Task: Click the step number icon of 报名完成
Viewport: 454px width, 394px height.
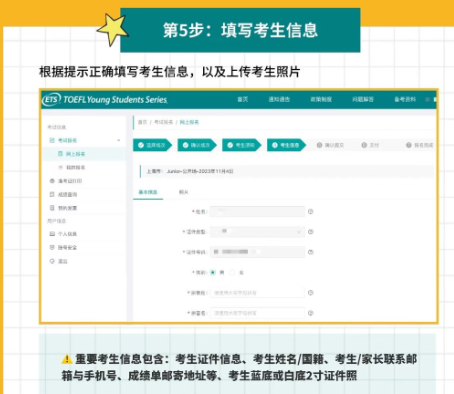Action: pos(409,145)
